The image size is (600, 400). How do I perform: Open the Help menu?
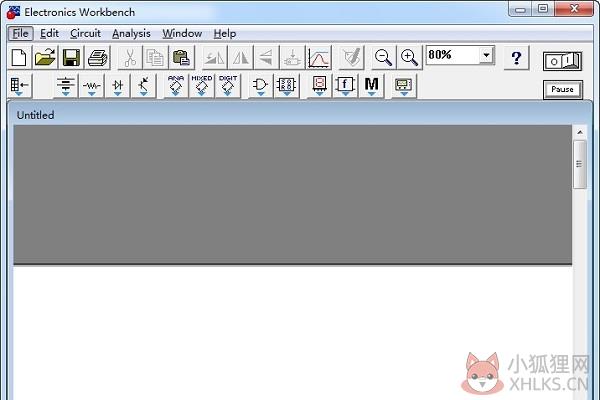pyautogui.click(x=225, y=34)
